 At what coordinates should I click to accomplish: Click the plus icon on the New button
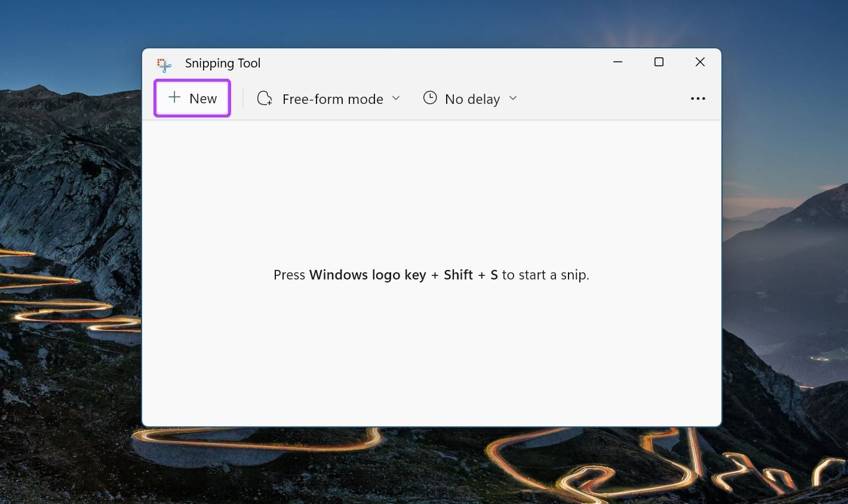(x=174, y=97)
